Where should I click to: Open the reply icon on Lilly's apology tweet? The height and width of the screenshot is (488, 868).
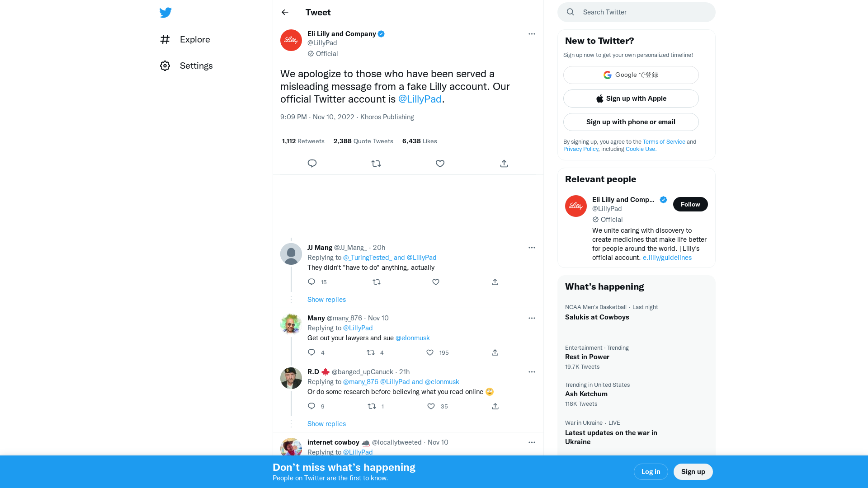coord(312,164)
